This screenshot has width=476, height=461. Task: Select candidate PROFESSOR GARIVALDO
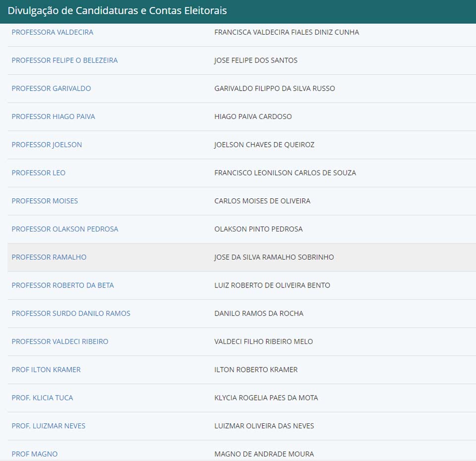[x=51, y=88]
